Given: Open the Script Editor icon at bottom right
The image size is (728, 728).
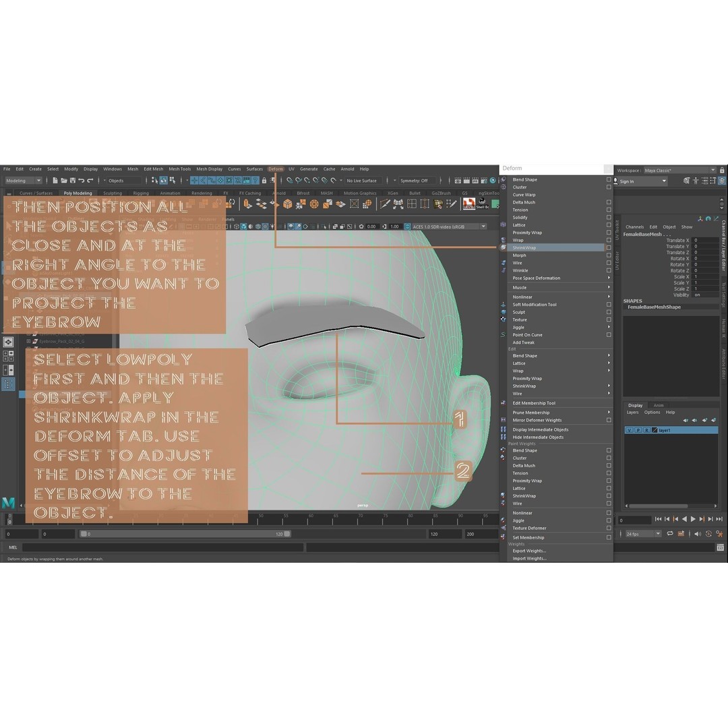Looking at the screenshot, I should click(x=721, y=547).
